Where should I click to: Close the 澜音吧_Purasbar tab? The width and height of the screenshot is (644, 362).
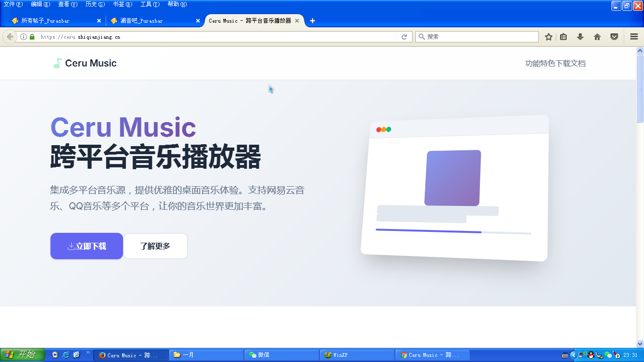pyautogui.click(x=198, y=21)
